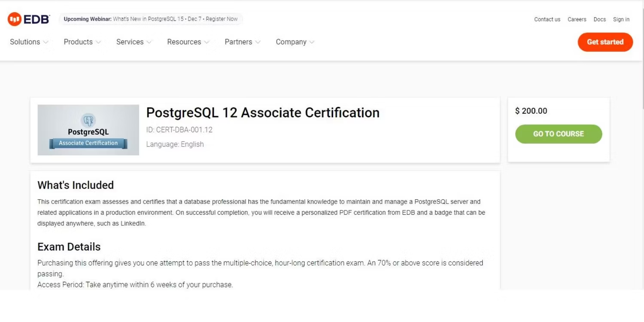Open the Contact us link
644x322 pixels.
pyautogui.click(x=547, y=19)
